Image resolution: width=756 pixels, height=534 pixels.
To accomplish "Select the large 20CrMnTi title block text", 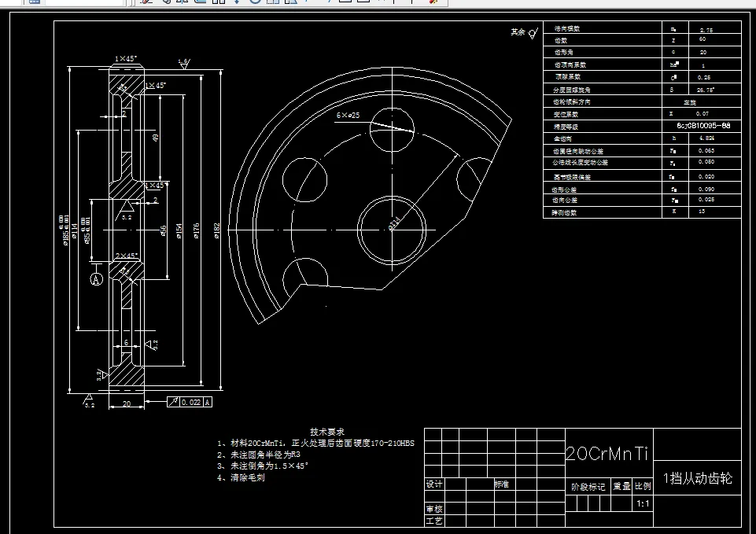I will tap(607, 454).
